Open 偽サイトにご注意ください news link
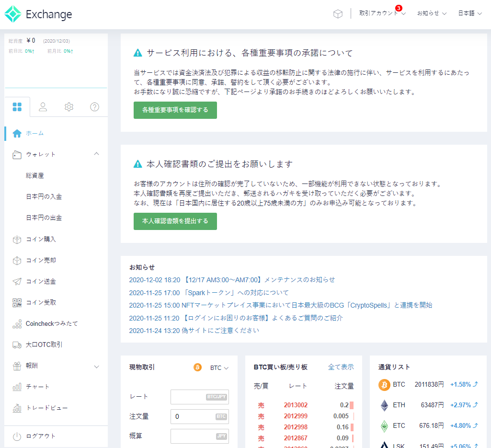The image size is (491, 448). (x=194, y=331)
